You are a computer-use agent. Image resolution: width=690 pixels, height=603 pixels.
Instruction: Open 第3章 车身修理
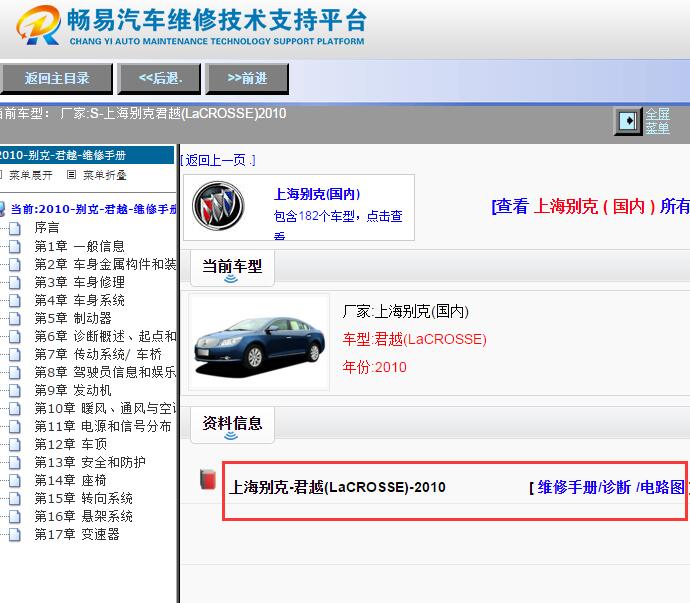(80, 282)
